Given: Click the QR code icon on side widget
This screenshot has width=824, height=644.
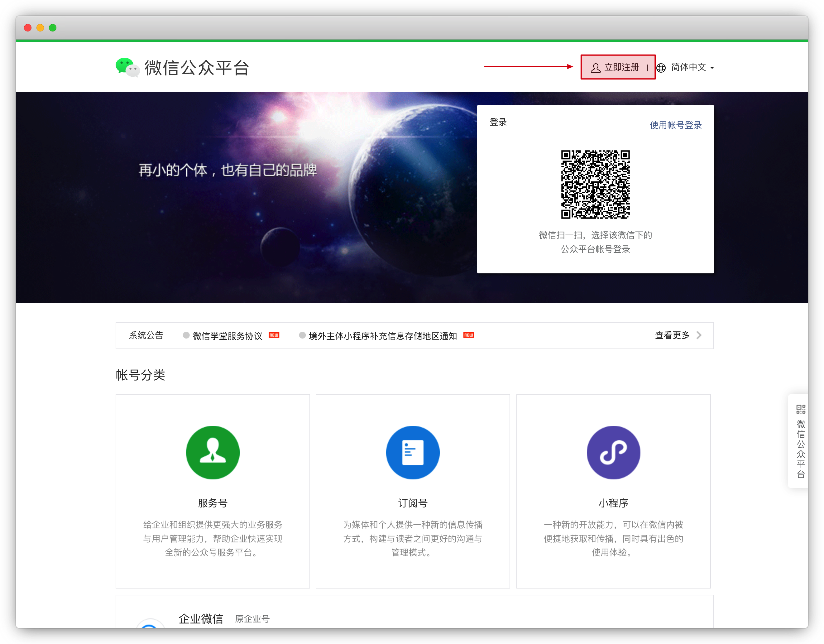Looking at the screenshot, I should click(801, 409).
